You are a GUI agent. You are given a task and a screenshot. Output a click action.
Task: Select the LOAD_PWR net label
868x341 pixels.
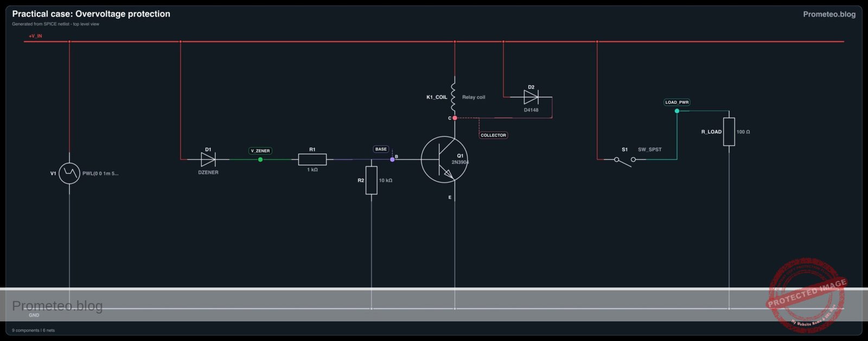[x=677, y=102]
